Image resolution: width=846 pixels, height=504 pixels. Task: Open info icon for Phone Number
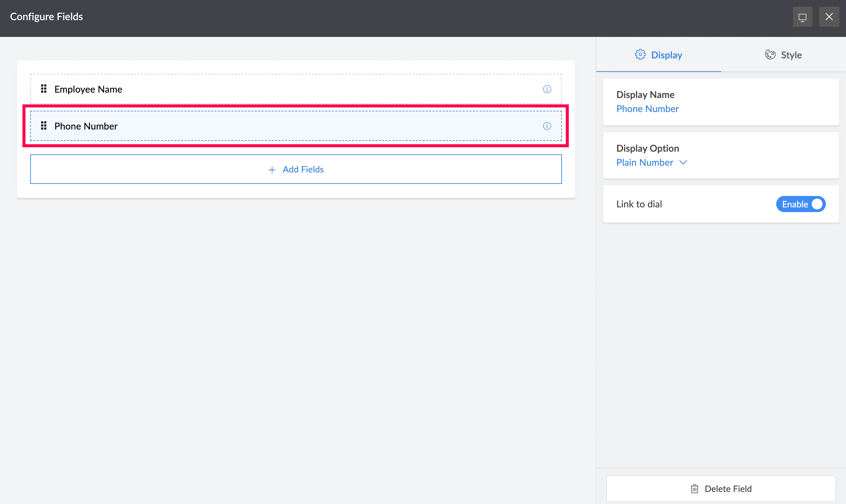pos(547,126)
